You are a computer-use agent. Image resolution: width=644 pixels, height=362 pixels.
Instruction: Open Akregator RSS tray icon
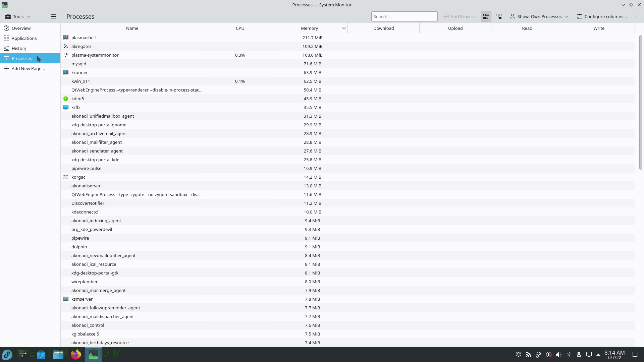point(528,355)
